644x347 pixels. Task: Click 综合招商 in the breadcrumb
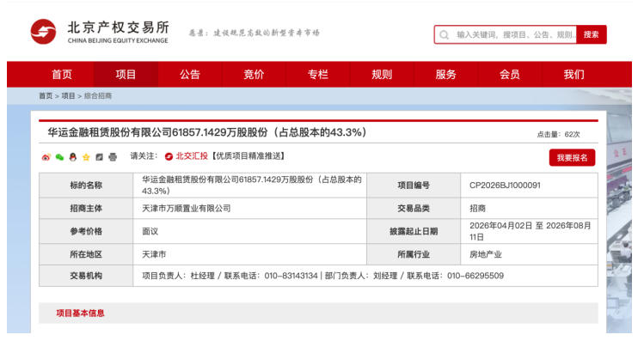click(x=97, y=96)
